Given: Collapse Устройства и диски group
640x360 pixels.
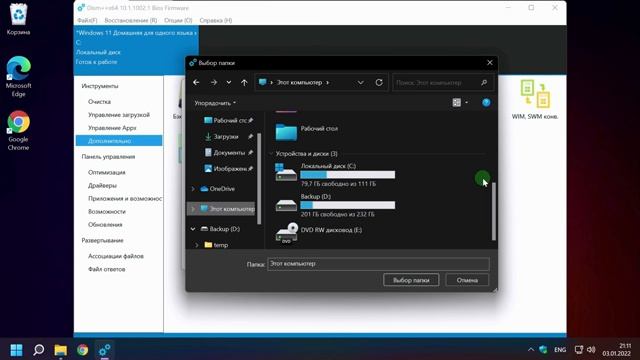Looking at the screenshot, I should 271,154.
